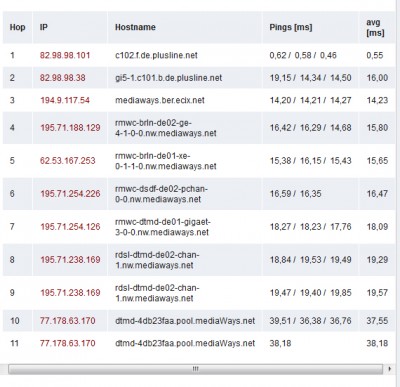Click IP 195.71.188.129 in hop 4
The height and width of the screenshot is (387, 400).
tap(70, 128)
